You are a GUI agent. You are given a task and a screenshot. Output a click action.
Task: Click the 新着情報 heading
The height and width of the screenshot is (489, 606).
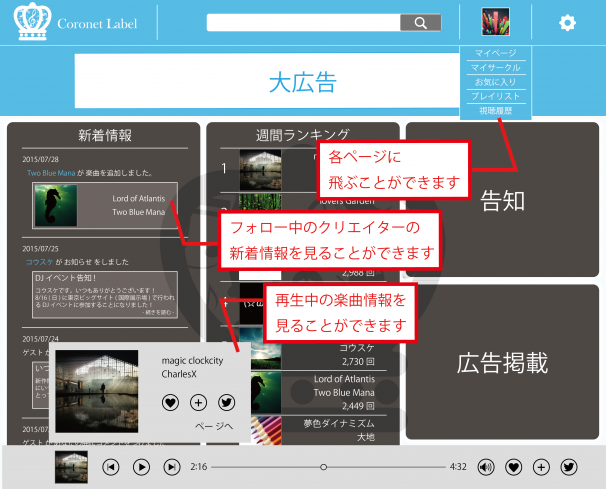105,135
